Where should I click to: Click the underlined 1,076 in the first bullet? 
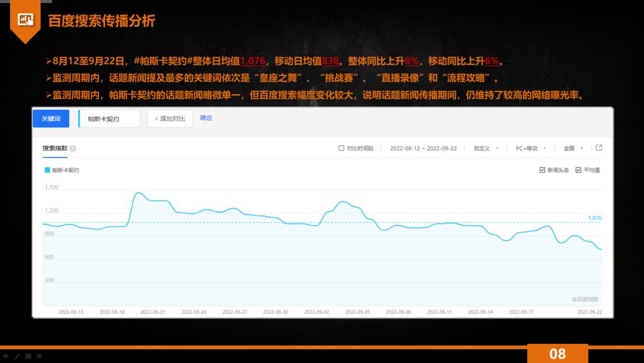(253, 61)
